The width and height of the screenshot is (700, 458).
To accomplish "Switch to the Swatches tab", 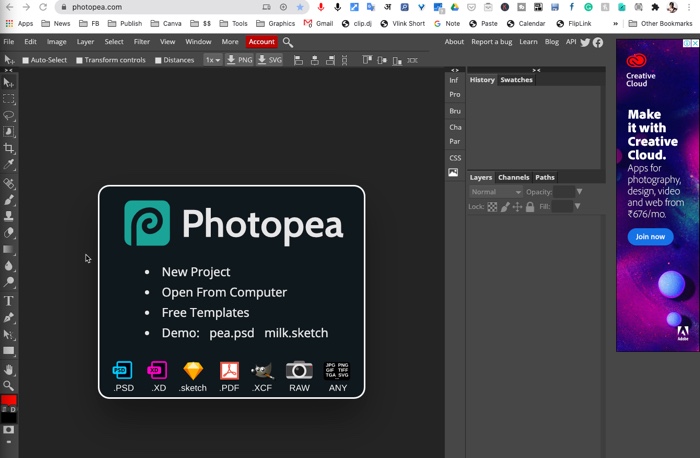I will point(516,80).
